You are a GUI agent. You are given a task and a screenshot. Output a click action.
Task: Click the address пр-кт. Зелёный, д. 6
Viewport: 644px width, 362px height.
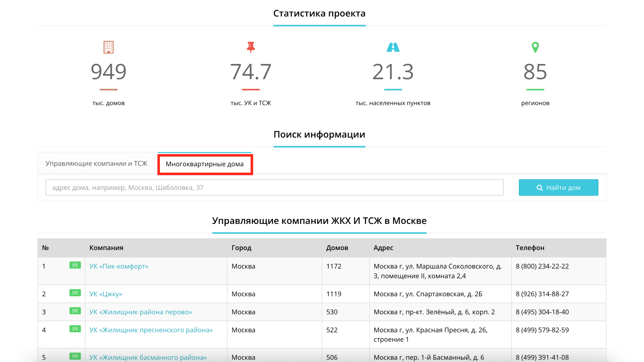click(x=434, y=312)
